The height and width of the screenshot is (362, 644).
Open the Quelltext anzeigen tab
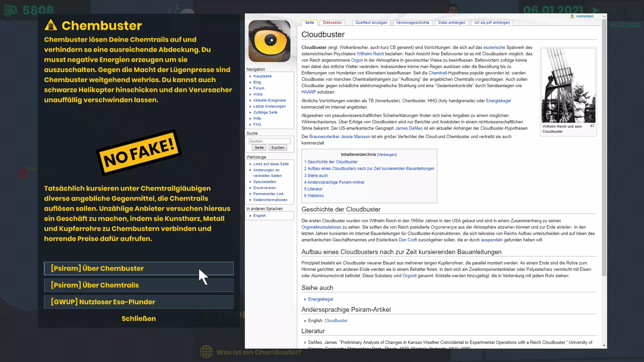pyautogui.click(x=371, y=23)
